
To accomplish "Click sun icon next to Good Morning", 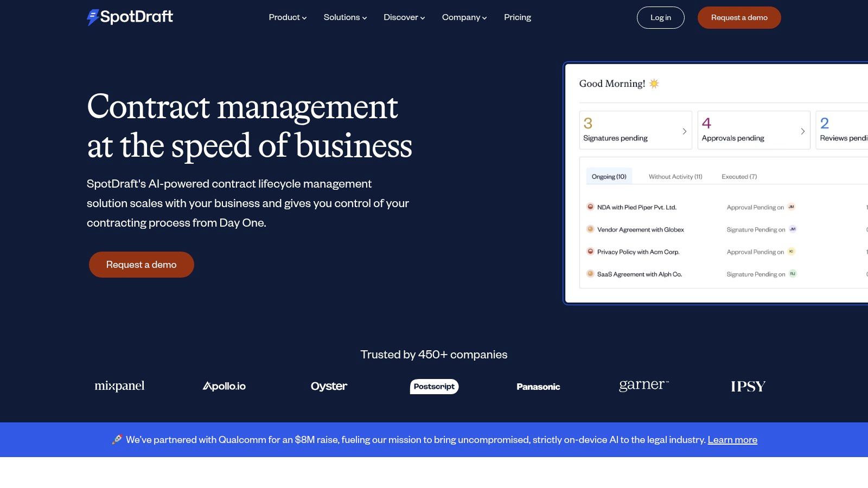I will tap(654, 84).
